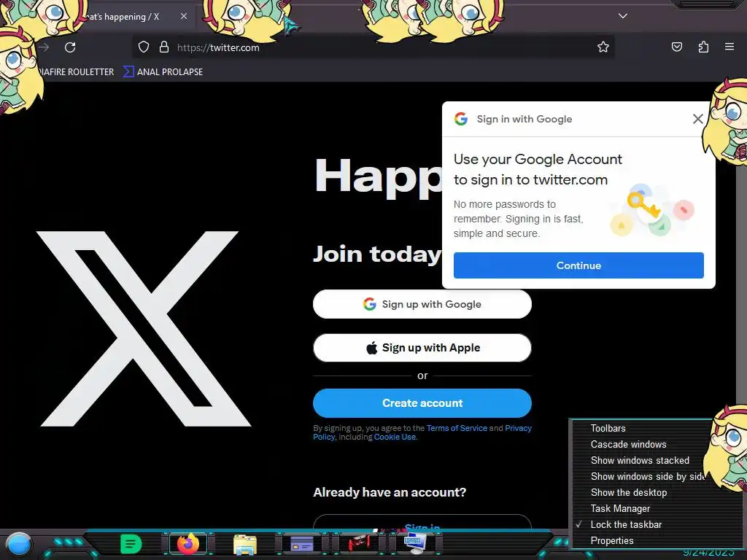Close the Sign in with Google popup
The image size is (747, 560).
(x=698, y=119)
